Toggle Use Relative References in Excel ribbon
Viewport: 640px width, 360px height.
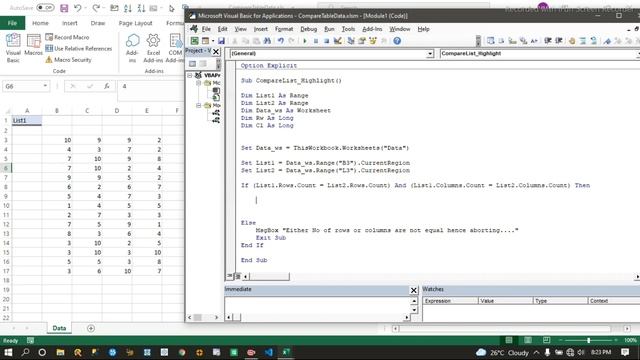(78, 49)
